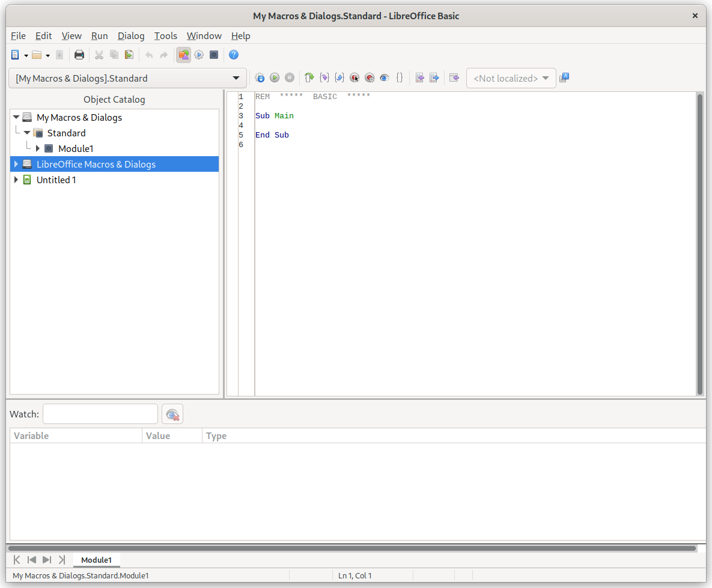Select the LibreOffice Macros & Dialogs row
Screen dimensions: 712x588
point(114,164)
